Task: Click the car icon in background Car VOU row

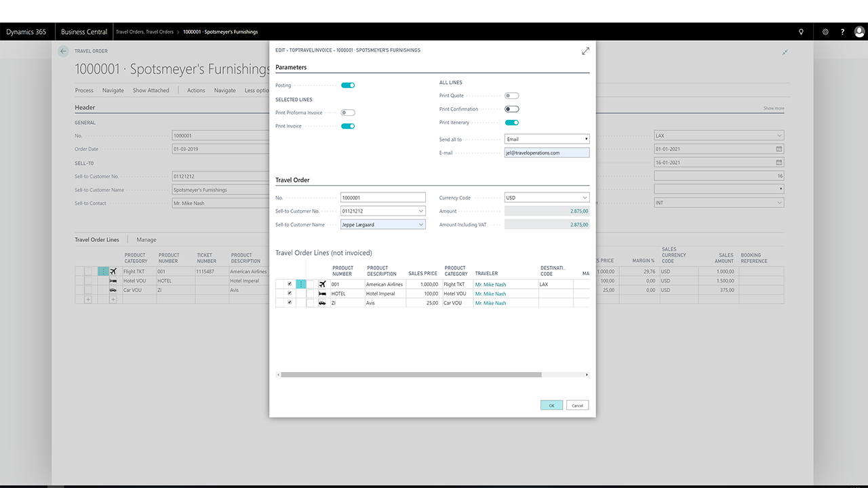Action: click(x=113, y=290)
